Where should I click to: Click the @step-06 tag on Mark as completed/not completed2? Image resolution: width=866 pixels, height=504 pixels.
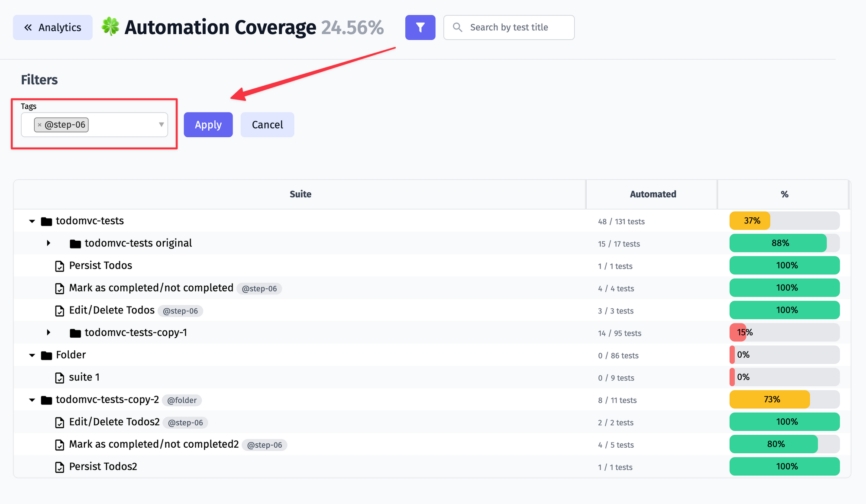[x=265, y=445]
